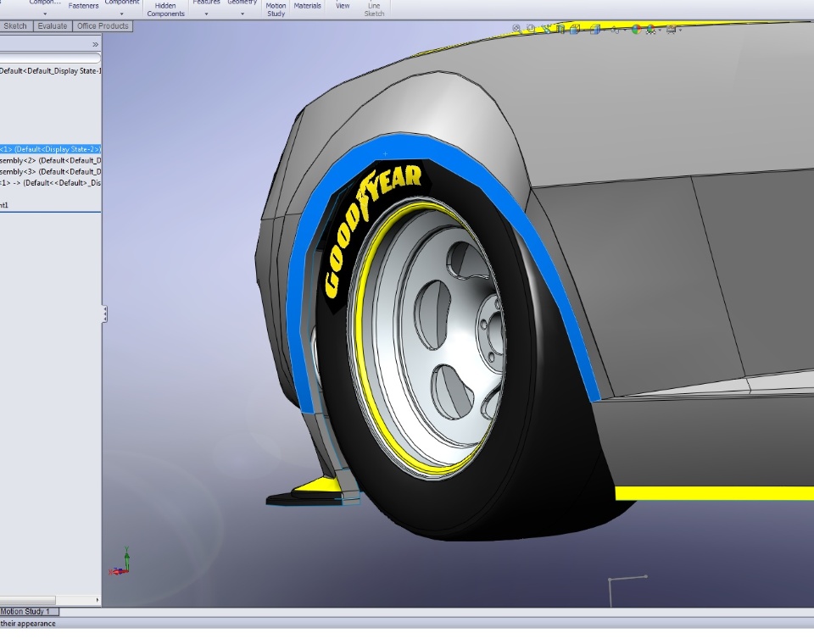814x644 pixels.
Task: Toggle the Section View tool
Action: click(560, 29)
